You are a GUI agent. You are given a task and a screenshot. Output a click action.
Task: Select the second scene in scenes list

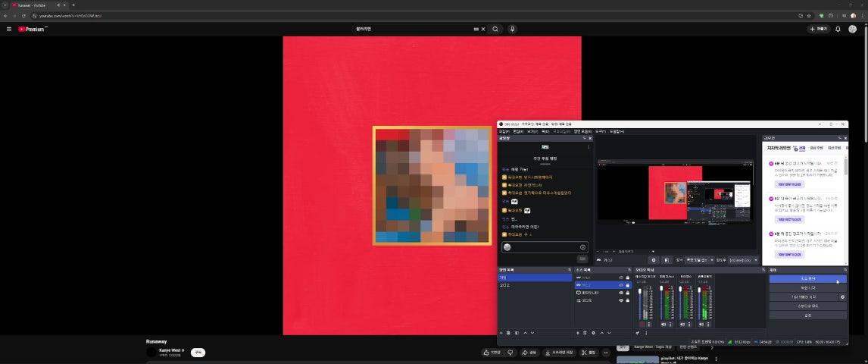click(535, 285)
